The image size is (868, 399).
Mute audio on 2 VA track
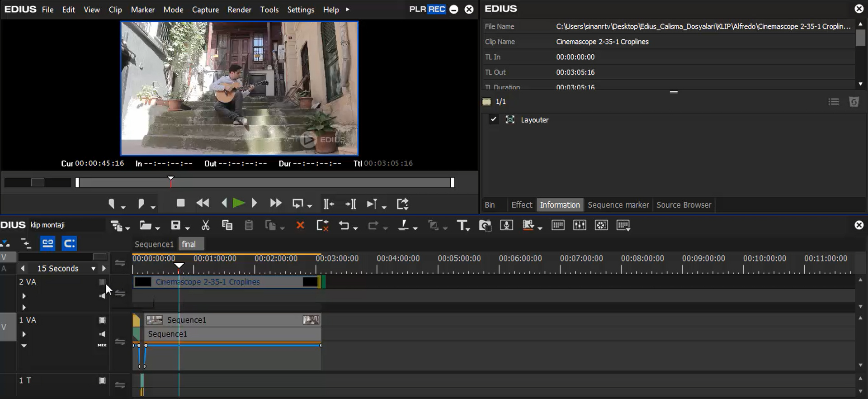click(102, 296)
